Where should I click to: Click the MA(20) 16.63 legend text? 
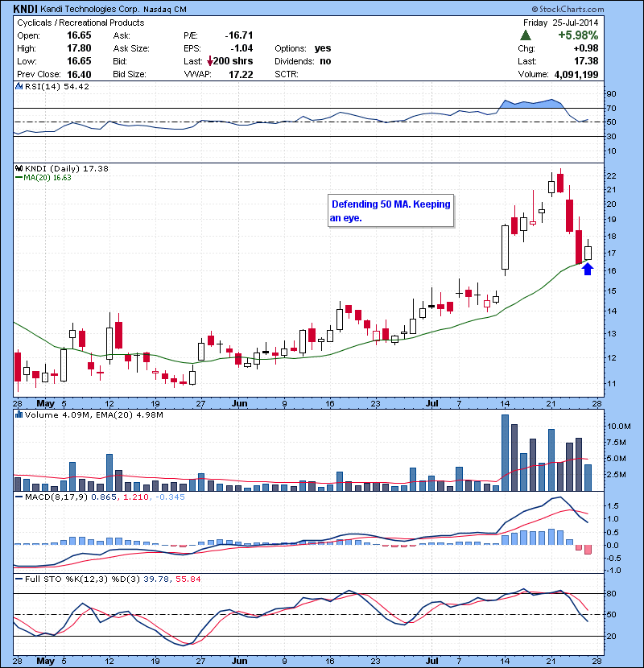pyautogui.click(x=47, y=178)
